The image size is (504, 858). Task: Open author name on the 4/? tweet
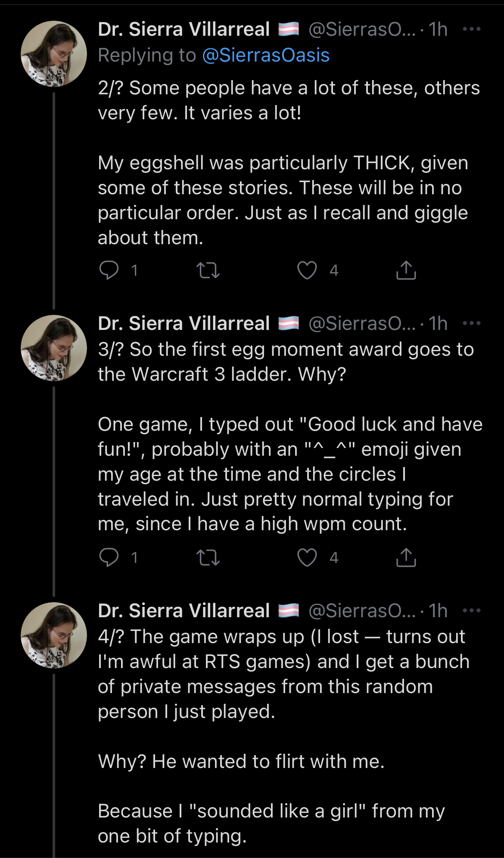pos(184,611)
